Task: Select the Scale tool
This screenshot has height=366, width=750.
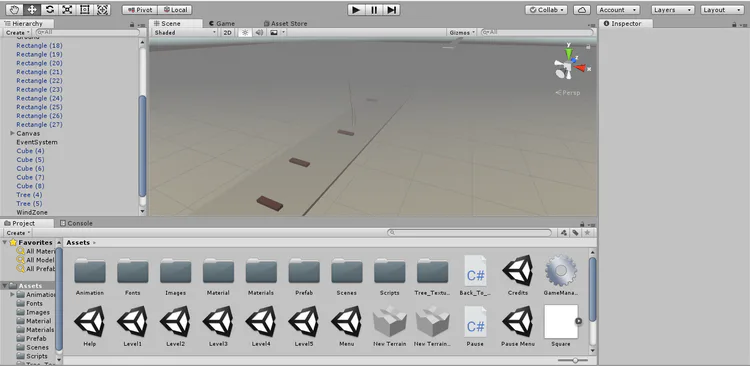Action: coord(67,10)
